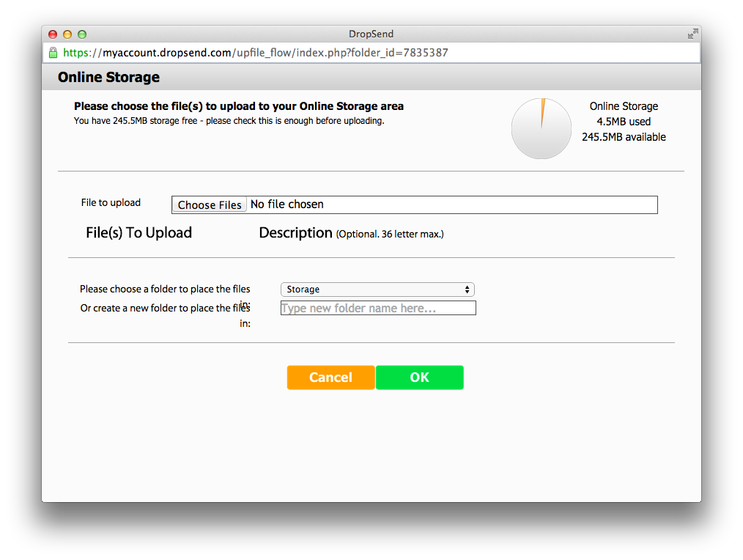Viewport: 743px width, 560px height.
Task: Click the 'Online Storage' page heading
Action: 108,77
